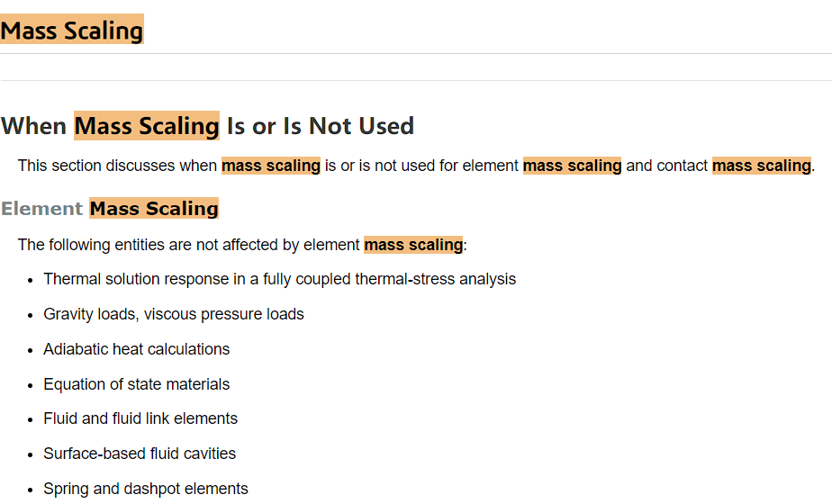832x504 pixels.
Task: Click highlighted "mass scaling" after "and contact"
Action: pos(761,166)
